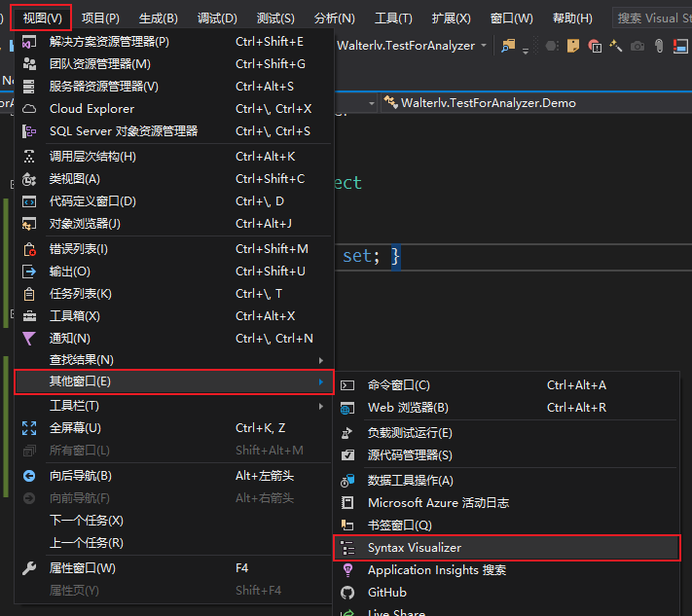Click the 解决方案资源管理器 icon
The height and width of the screenshot is (616, 692).
pos(29,42)
